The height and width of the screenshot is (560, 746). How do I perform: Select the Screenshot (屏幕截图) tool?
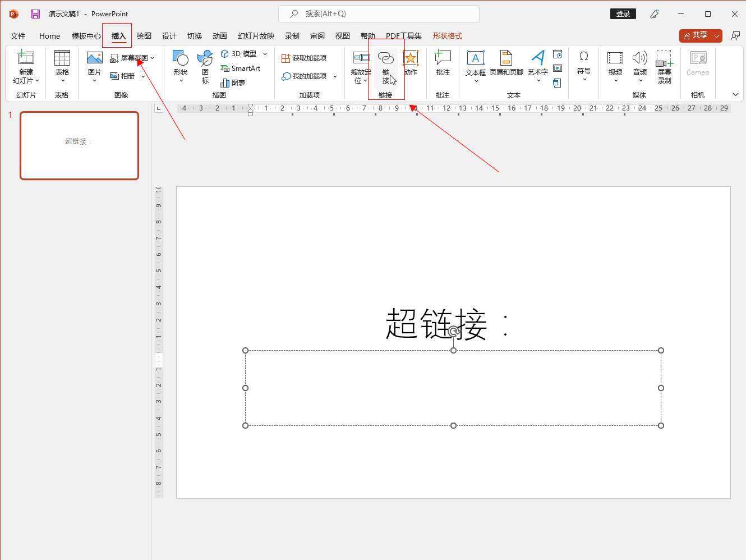click(130, 58)
